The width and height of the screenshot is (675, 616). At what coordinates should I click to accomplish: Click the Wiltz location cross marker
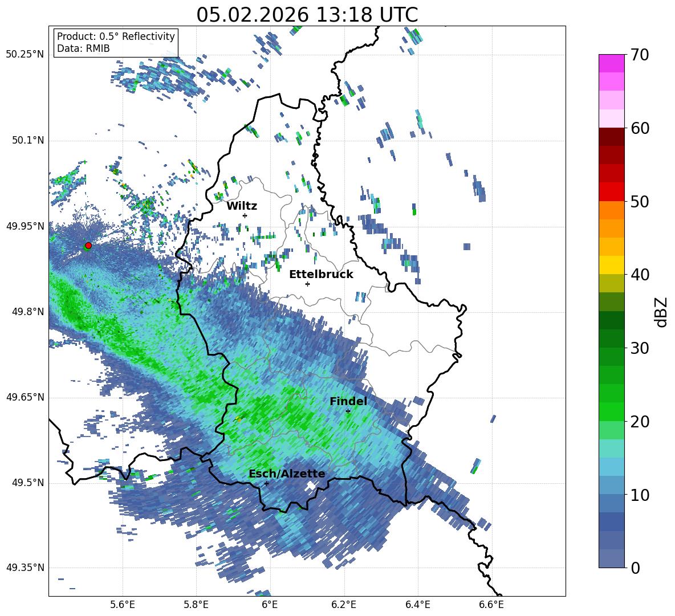tap(245, 215)
